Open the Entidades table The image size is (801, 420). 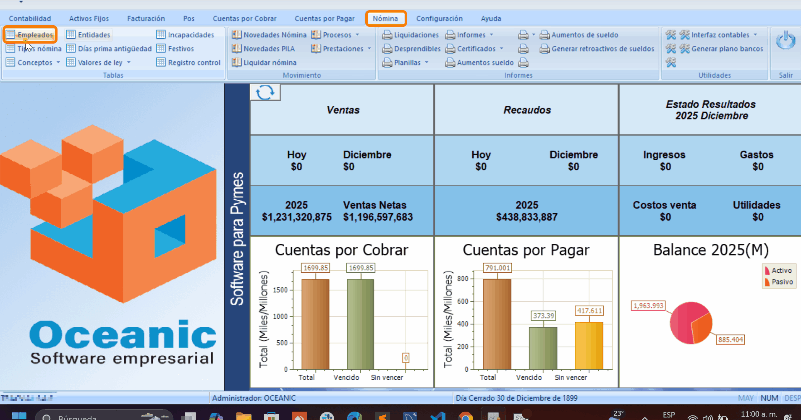click(x=94, y=34)
